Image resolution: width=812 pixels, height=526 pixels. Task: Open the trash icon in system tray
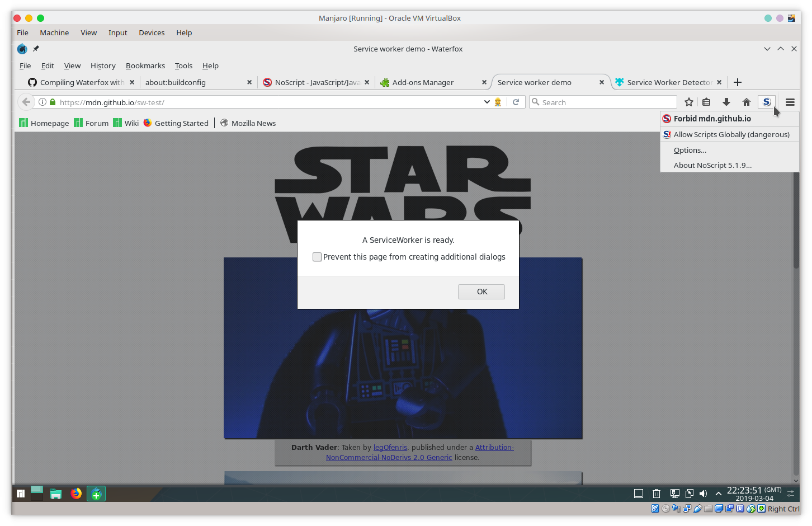coord(657,494)
